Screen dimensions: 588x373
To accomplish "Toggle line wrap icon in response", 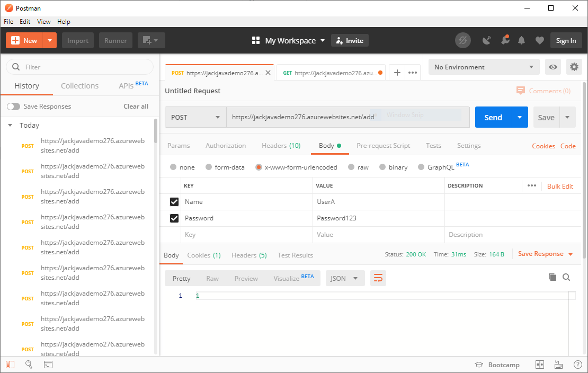I will (378, 278).
